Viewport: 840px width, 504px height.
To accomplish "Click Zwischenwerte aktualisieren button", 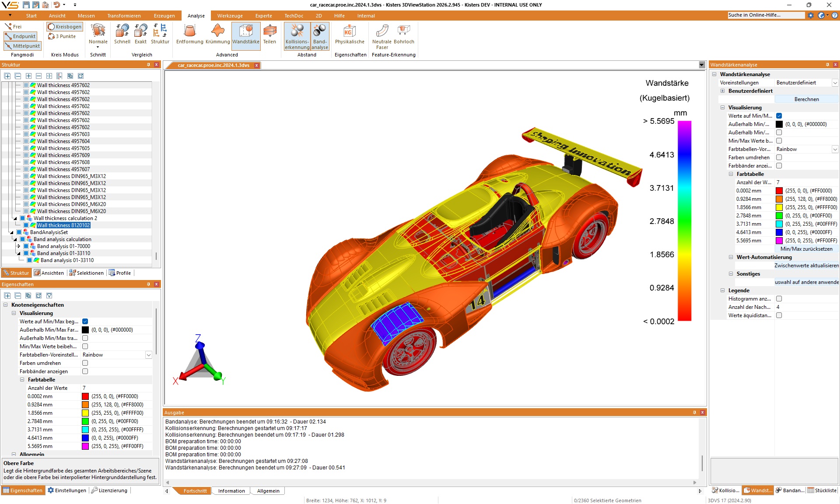I will [x=806, y=266].
